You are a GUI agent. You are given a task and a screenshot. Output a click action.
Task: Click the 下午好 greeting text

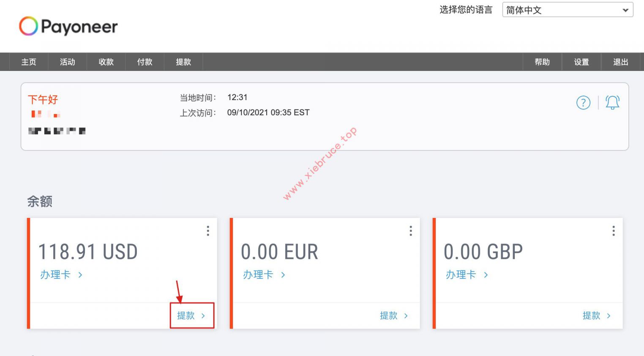click(43, 100)
